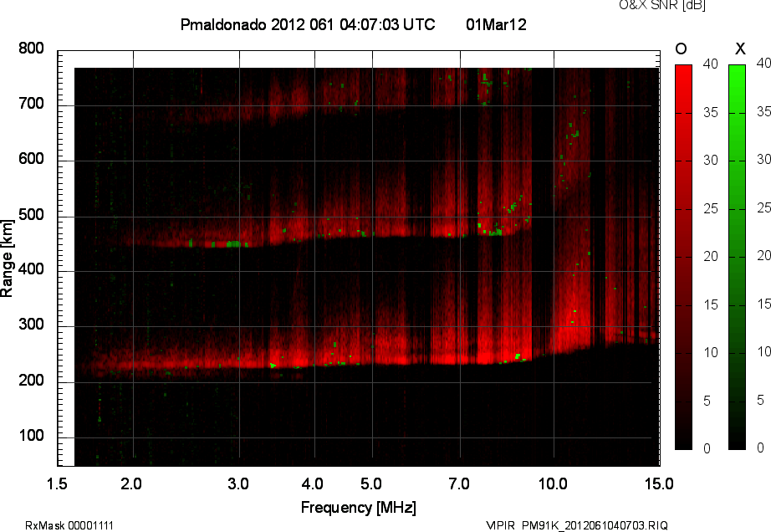
Task: Click the green X SNR color bar
Action: click(737, 256)
